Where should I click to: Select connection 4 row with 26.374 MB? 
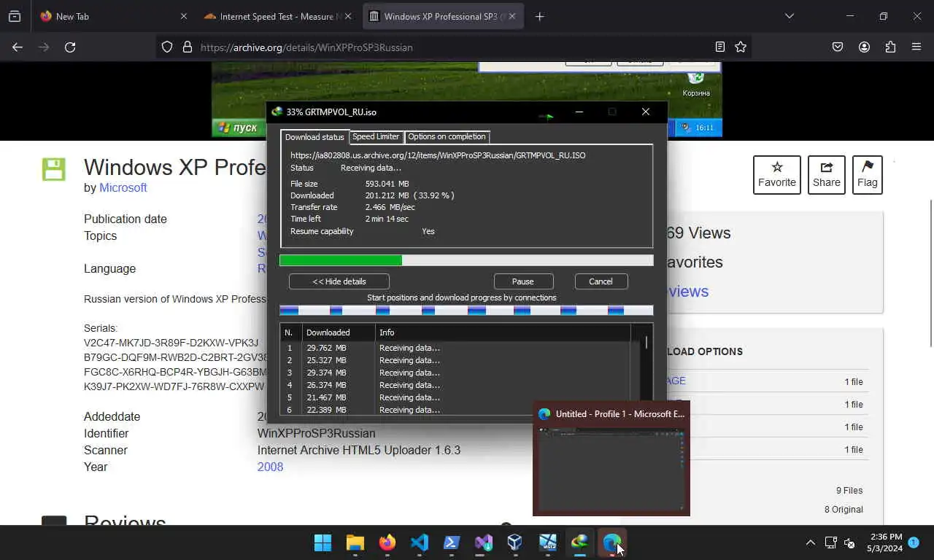point(455,385)
